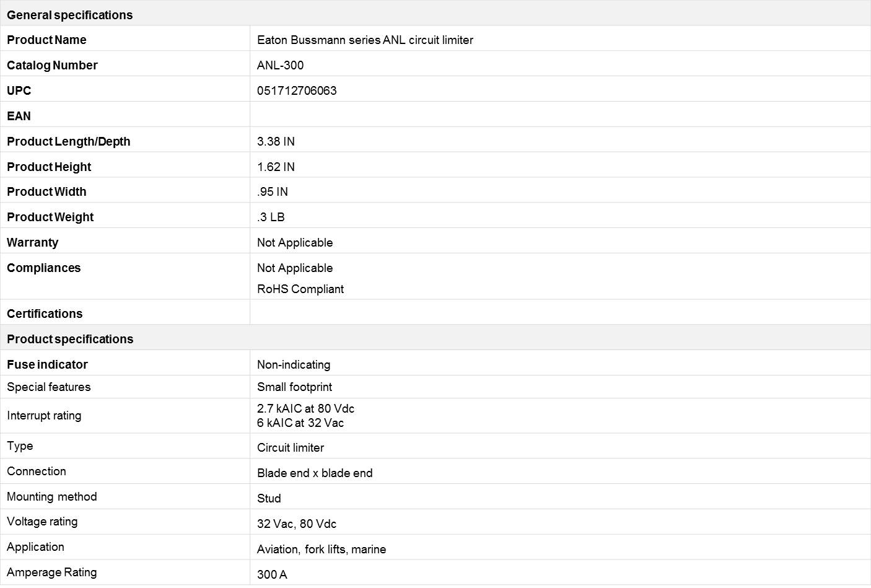871x588 pixels.
Task: Select '2.7 kAIC at 80 Vdc' text
Action: (306, 408)
